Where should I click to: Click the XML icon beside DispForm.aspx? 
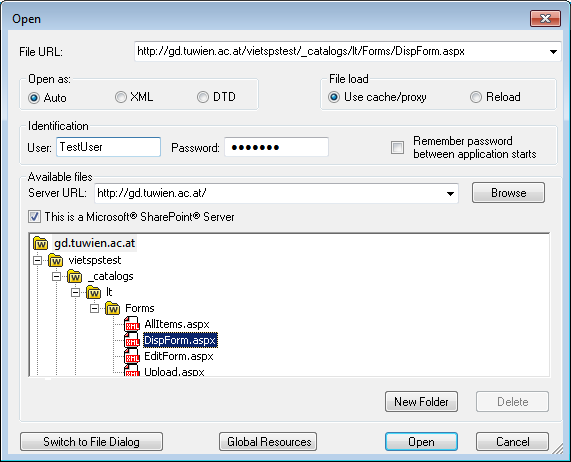click(131, 340)
